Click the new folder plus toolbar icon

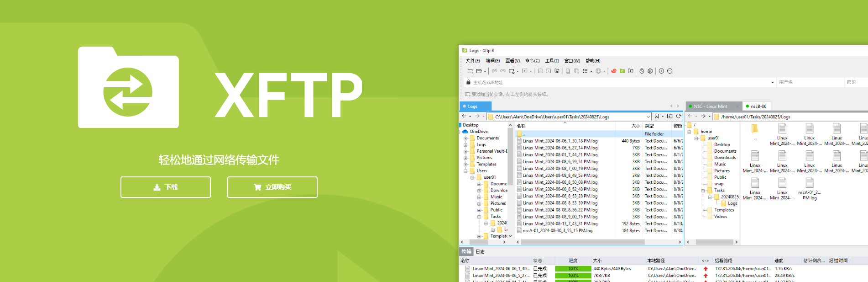tap(630, 71)
